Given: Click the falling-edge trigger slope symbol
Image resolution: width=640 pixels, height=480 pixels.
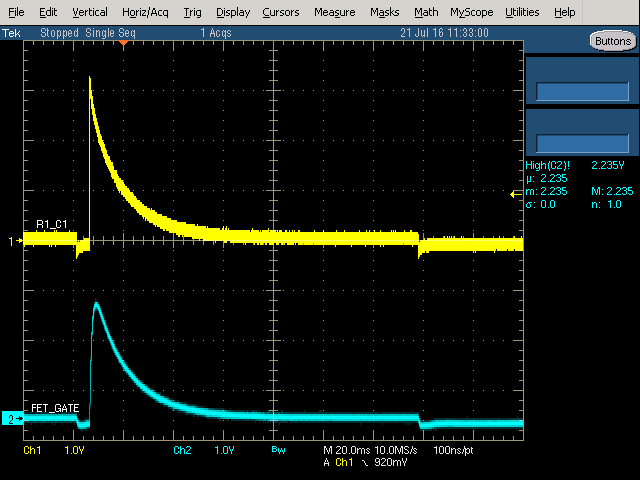Looking at the screenshot, I should pyautogui.click(x=364, y=463).
